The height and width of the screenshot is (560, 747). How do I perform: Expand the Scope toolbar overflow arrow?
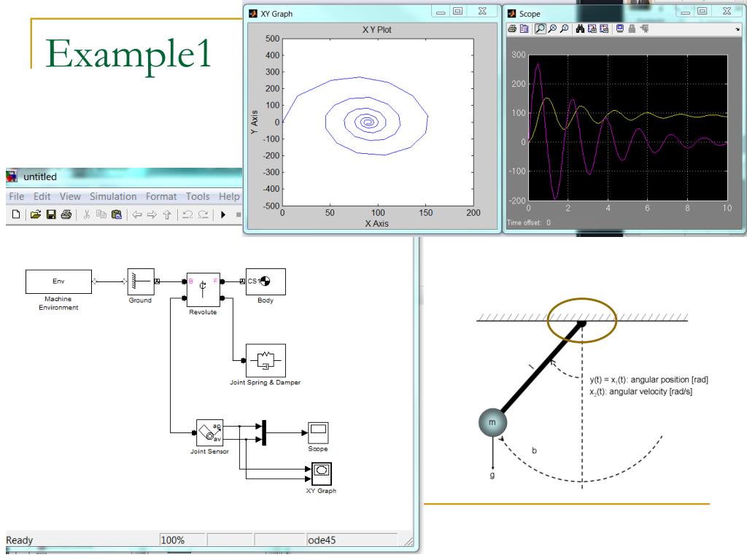(738, 29)
